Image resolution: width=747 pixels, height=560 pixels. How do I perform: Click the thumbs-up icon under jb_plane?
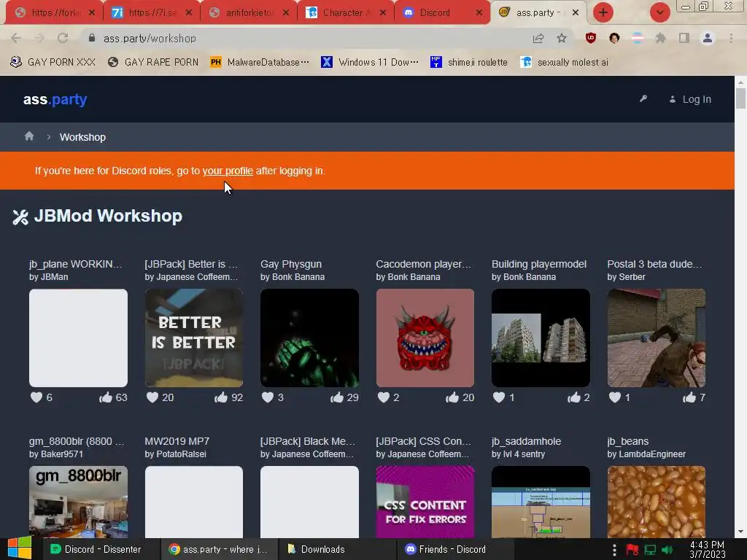(x=106, y=397)
